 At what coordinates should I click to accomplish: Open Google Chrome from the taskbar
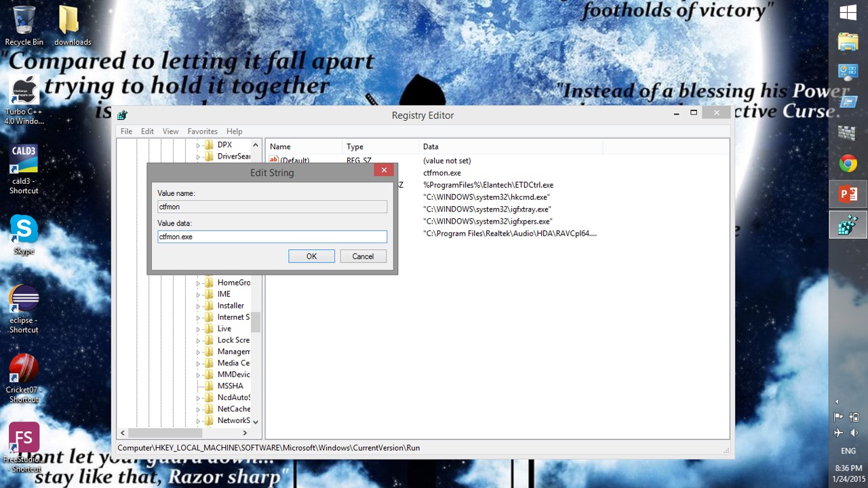click(x=848, y=163)
